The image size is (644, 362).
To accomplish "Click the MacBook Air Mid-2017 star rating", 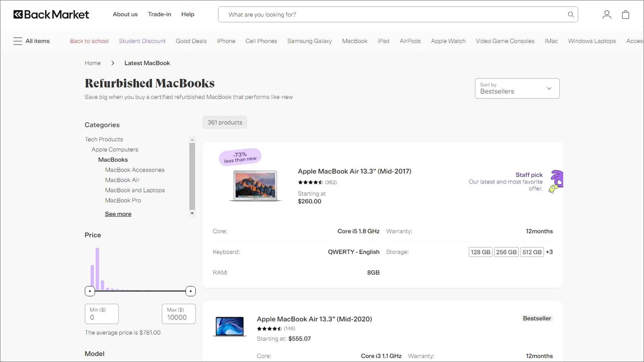I will [x=310, y=182].
